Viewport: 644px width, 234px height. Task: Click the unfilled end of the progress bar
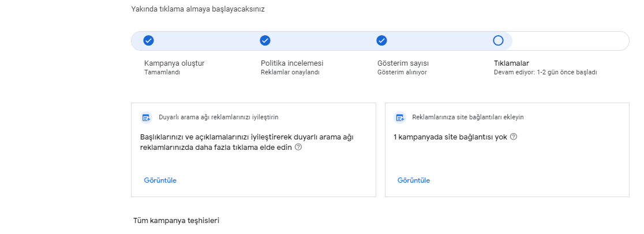[x=571, y=41]
